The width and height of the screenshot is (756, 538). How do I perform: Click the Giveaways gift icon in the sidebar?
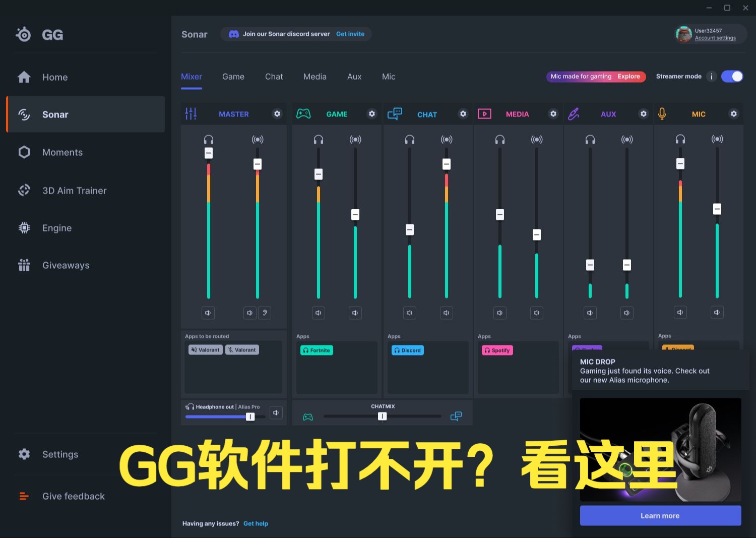[24, 265]
